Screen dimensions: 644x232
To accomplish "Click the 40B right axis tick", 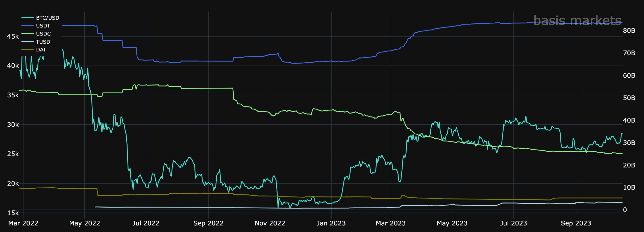I will (629, 120).
